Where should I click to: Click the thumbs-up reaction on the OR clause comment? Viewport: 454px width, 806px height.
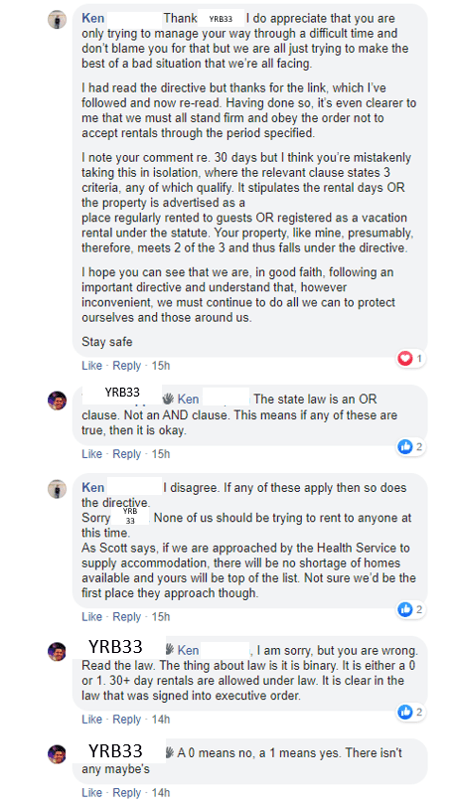(x=405, y=447)
